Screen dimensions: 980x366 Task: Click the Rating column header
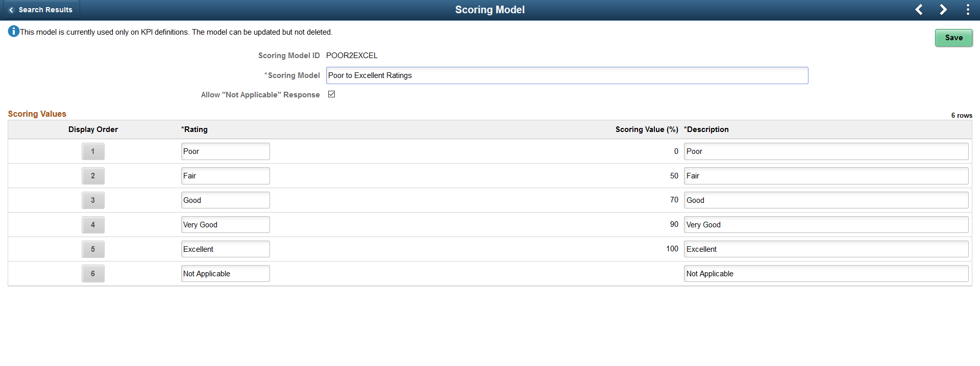(x=194, y=129)
